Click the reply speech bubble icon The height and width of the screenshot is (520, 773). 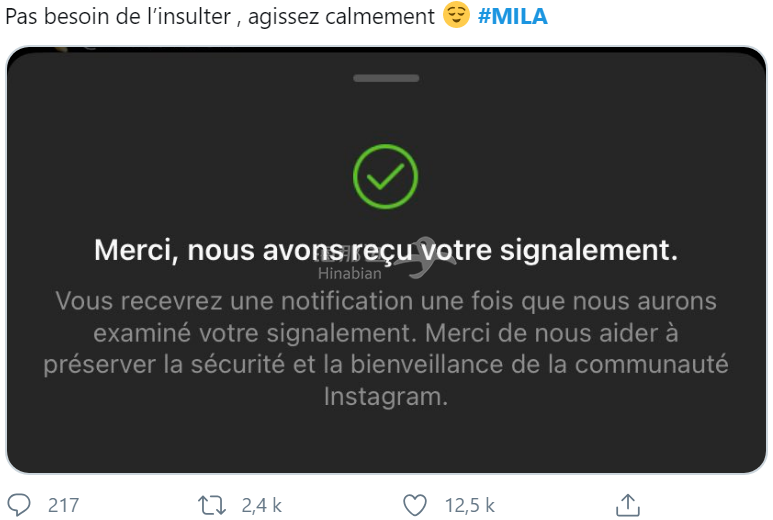20,505
